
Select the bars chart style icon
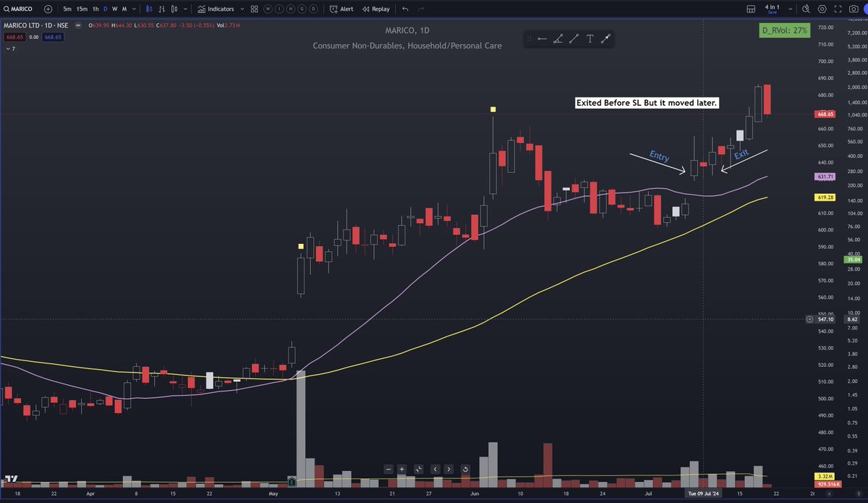click(161, 9)
